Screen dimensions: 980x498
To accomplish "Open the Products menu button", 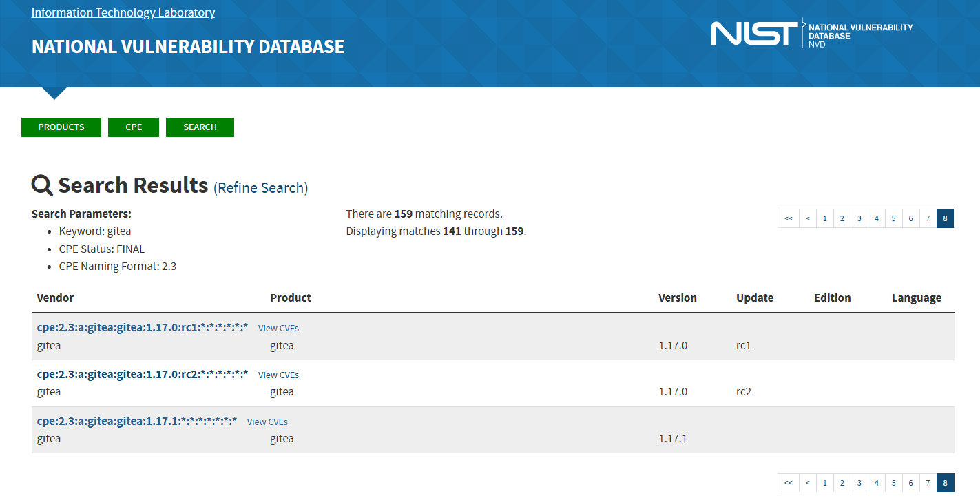I will [61, 127].
